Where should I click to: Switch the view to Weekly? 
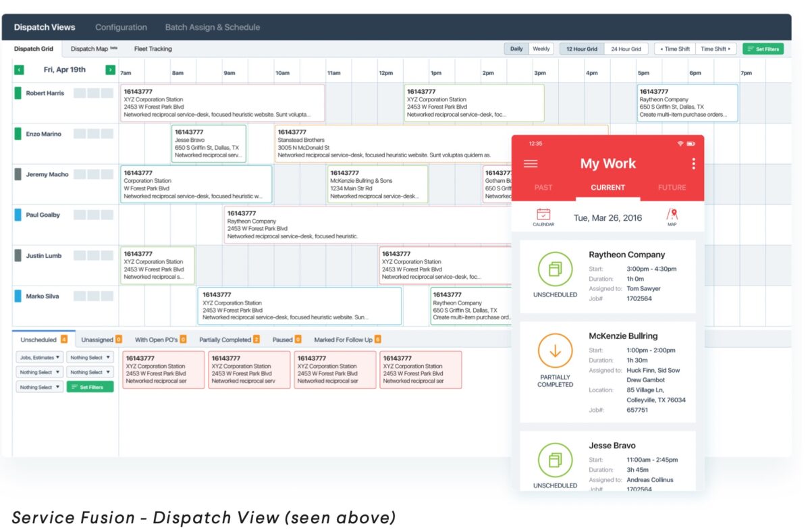[541, 49]
